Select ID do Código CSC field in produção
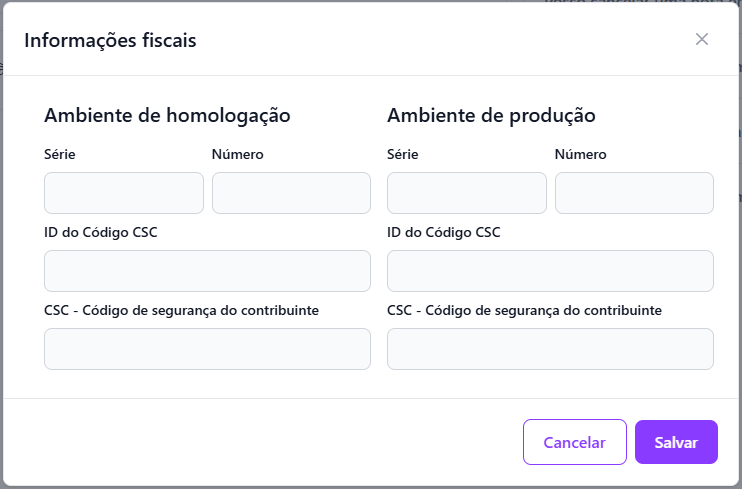This screenshot has height=489, width=742. click(550, 271)
